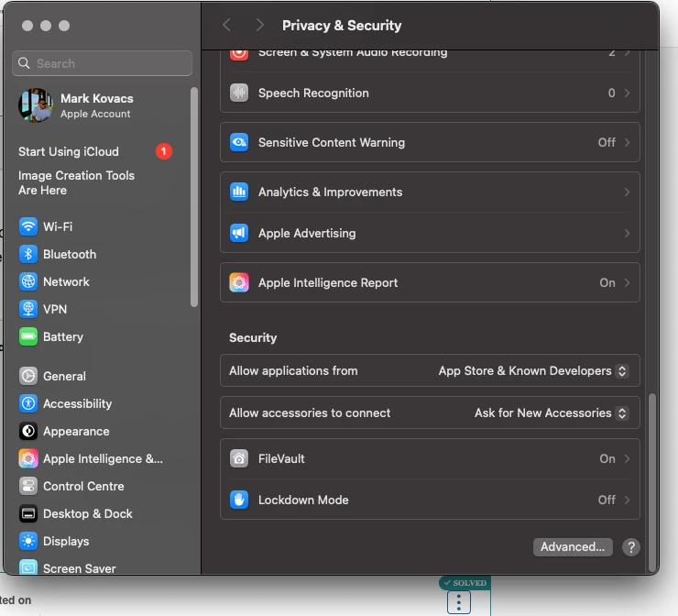Go back with the left arrow
Screen dimensions: 678x616
[x=226, y=25]
